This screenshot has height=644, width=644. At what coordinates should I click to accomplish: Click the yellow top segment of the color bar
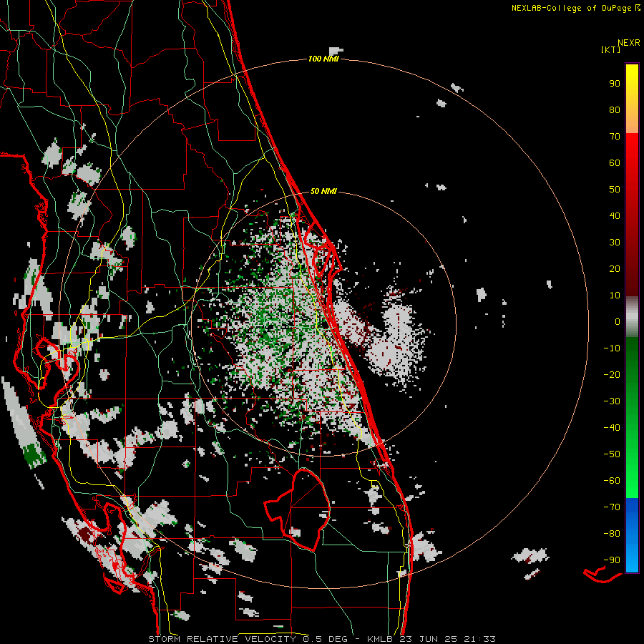tap(632, 99)
